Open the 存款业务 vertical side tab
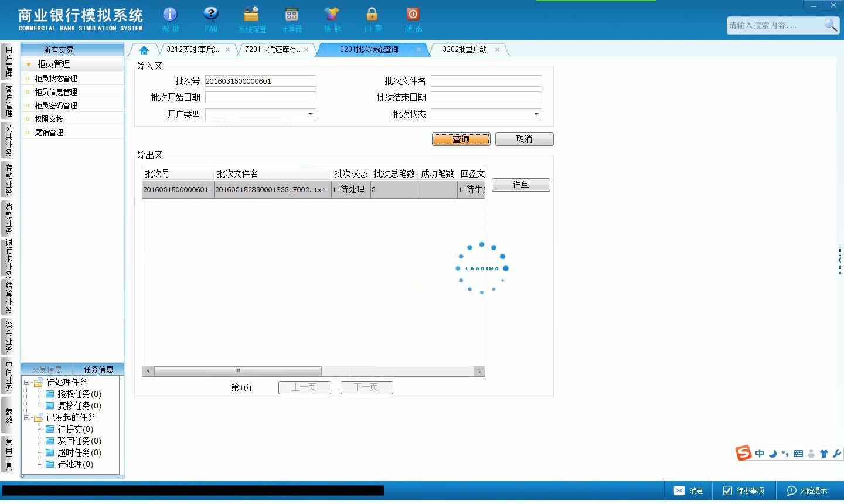The height and width of the screenshot is (504, 844). pos(9,180)
